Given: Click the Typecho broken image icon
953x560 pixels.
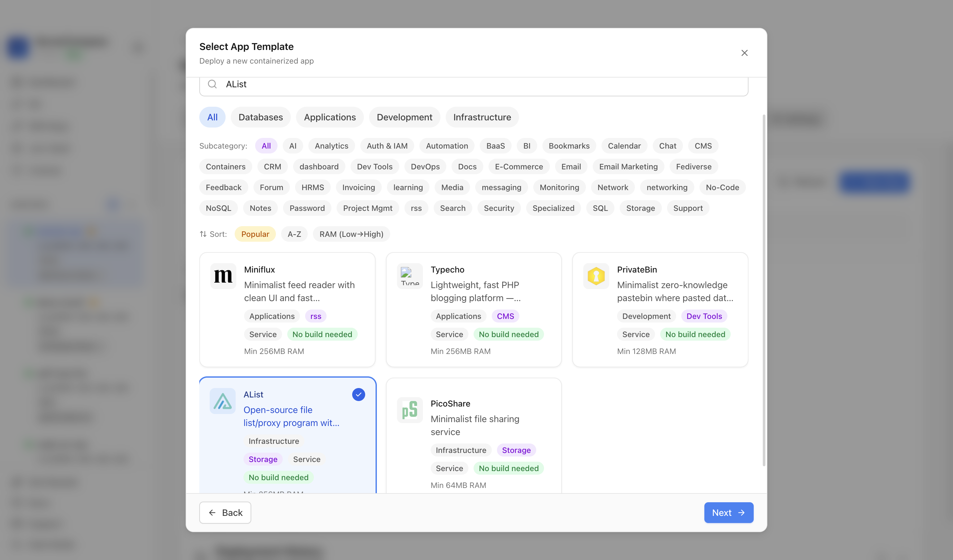Looking at the screenshot, I should pos(410,276).
